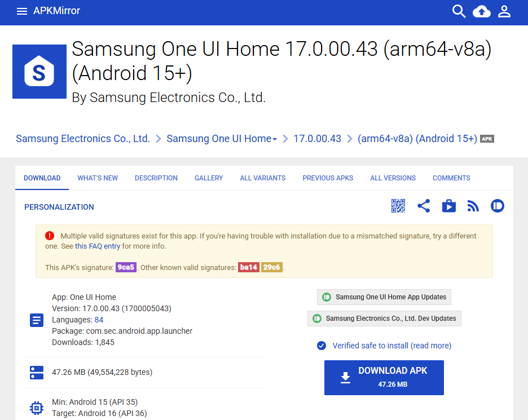Click the upload APK cloud icon
The image size is (528, 420).
[481, 11]
